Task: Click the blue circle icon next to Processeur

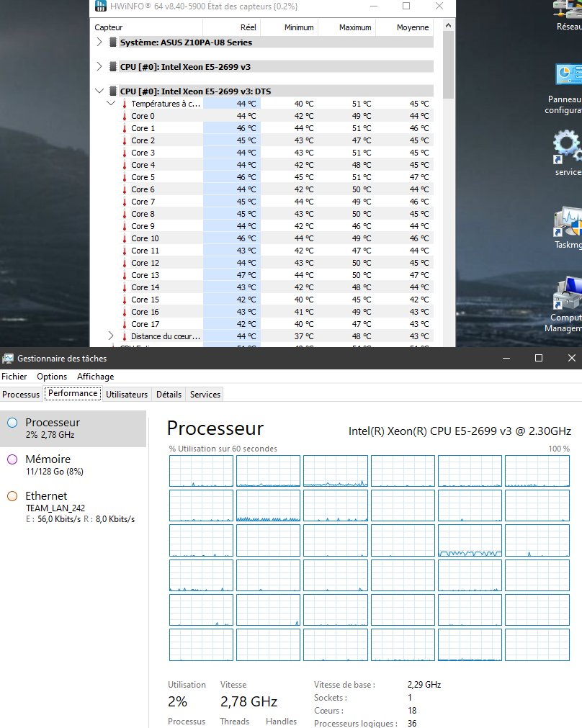Action: (12, 423)
